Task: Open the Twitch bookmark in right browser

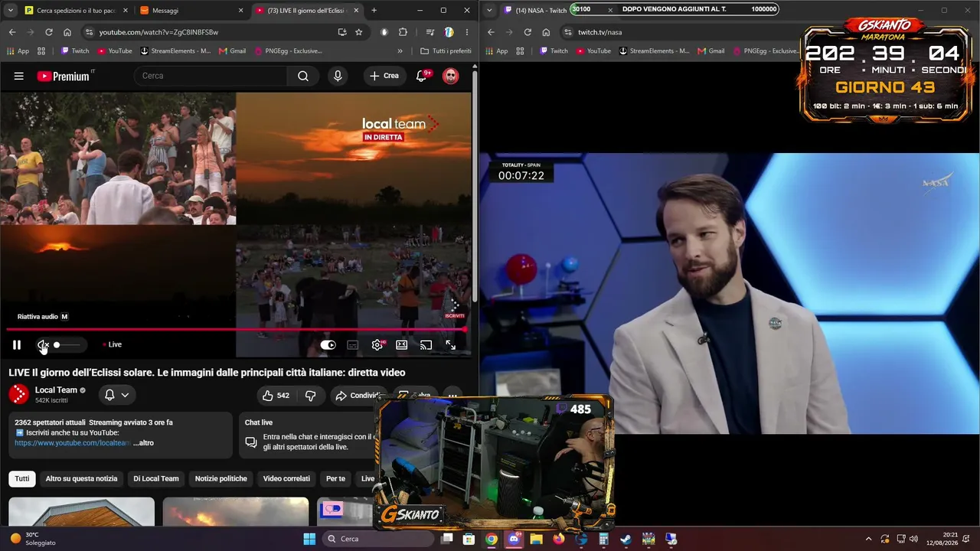Action: click(554, 51)
